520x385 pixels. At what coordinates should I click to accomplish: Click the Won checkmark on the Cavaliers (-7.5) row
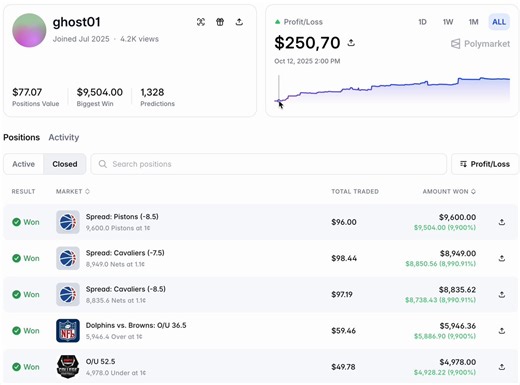(x=16, y=258)
